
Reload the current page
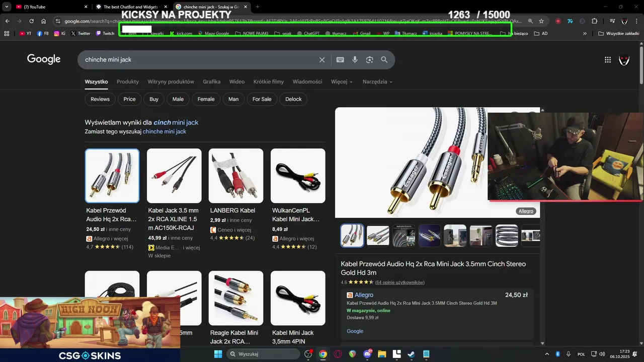pyautogui.click(x=31, y=21)
